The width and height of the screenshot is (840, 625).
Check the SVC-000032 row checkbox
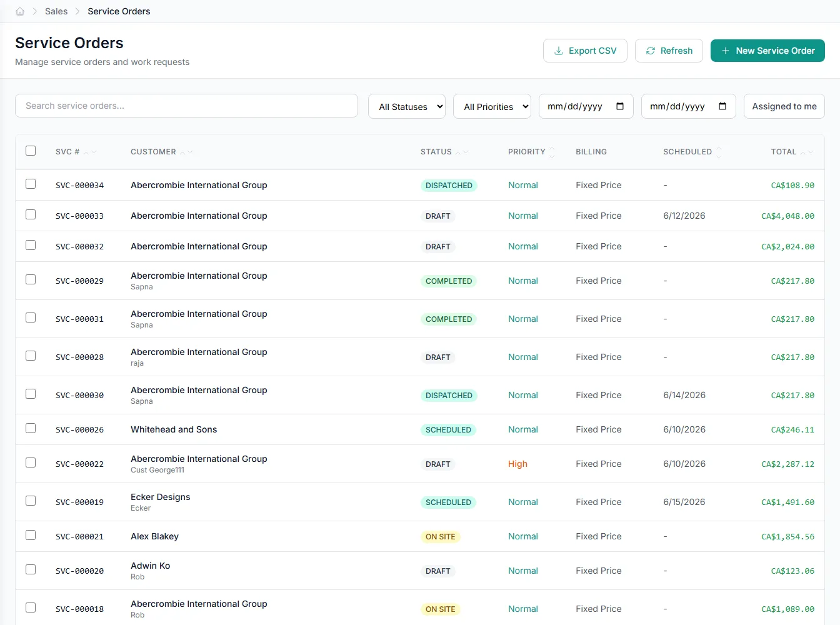tap(31, 245)
